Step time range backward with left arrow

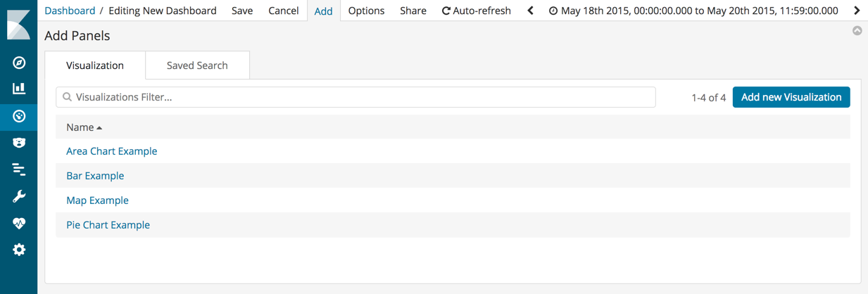point(531,11)
